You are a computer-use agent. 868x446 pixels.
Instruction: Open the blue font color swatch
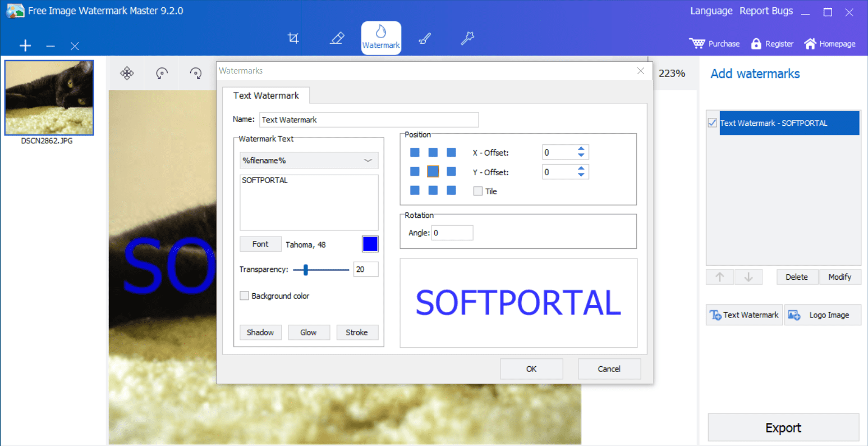coord(370,244)
